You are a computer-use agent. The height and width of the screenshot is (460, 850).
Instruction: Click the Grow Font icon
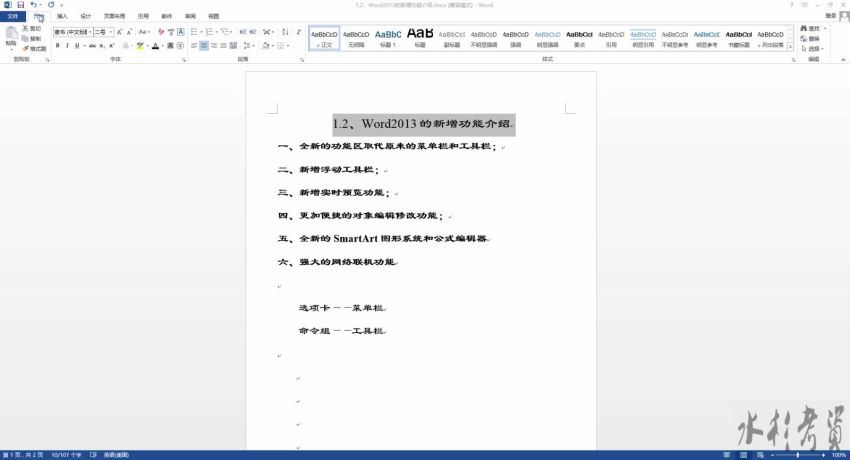click(x=119, y=32)
